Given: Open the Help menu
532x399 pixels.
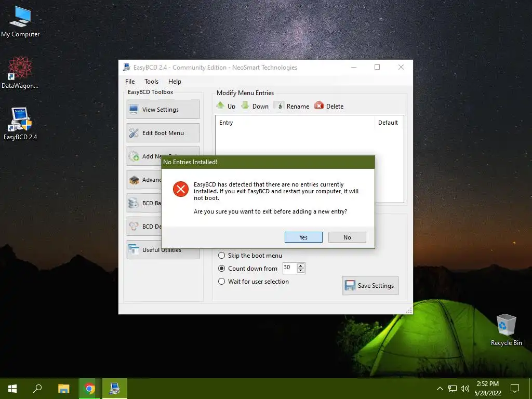Looking at the screenshot, I should pos(175,82).
